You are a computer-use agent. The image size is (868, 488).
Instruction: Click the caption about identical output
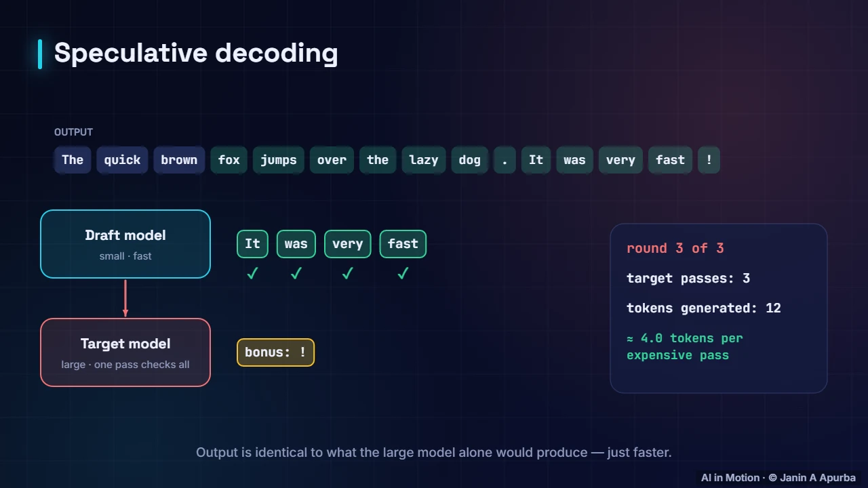pyautogui.click(x=434, y=452)
